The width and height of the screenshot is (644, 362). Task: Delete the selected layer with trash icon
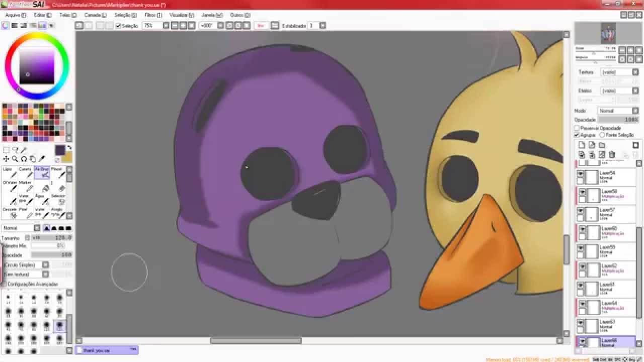click(612, 154)
